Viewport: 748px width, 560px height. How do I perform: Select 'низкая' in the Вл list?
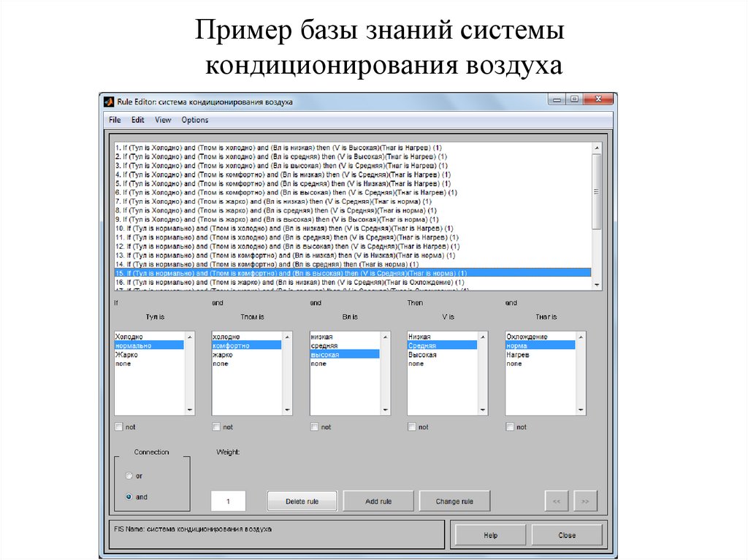pyautogui.click(x=345, y=337)
